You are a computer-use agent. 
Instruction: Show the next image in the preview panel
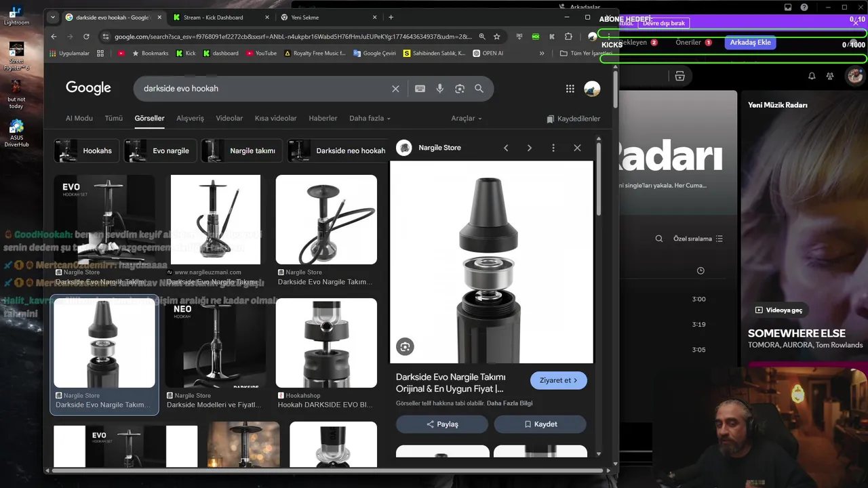530,148
